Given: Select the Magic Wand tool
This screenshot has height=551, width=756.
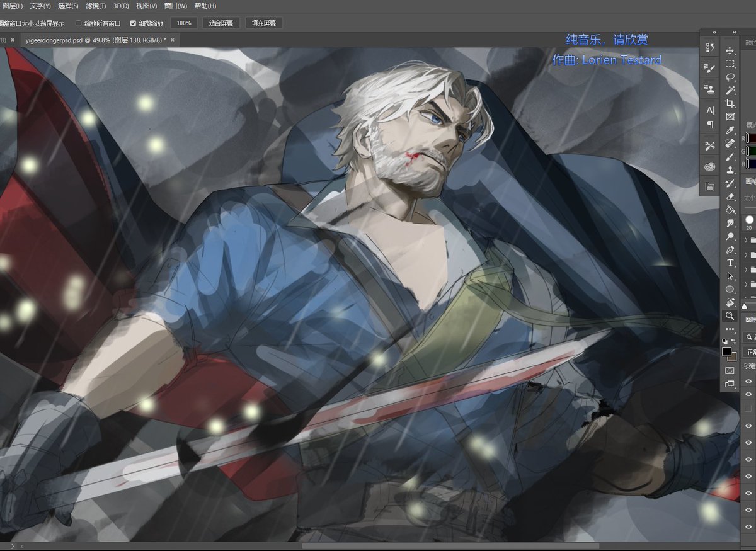Looking at the screenshot, I should coord(730,90).
